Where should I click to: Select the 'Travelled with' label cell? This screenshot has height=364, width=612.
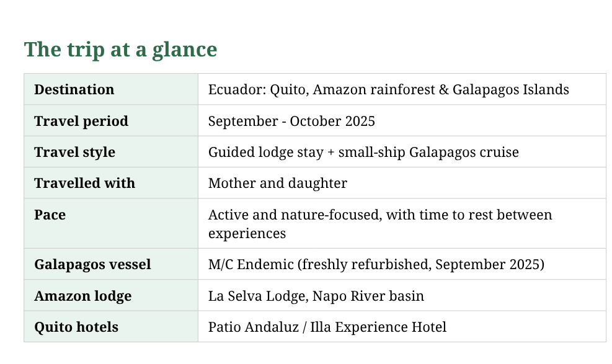pos(84,183)
